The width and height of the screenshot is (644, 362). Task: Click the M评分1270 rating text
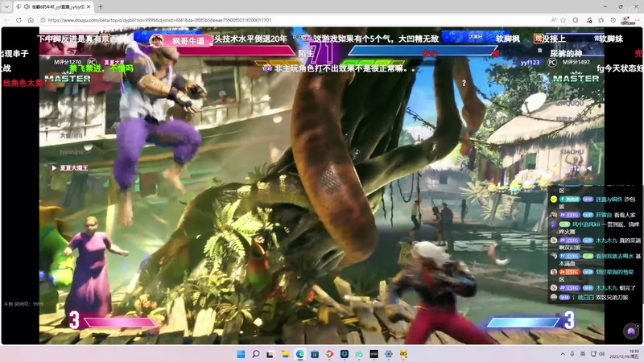[x=68, y=62]
